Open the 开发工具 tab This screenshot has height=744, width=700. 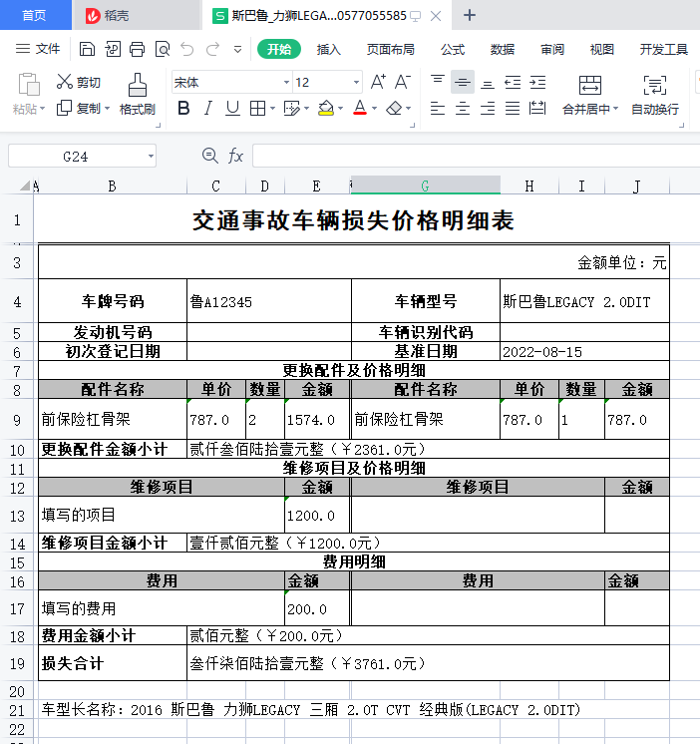click(x=663, y=49)
